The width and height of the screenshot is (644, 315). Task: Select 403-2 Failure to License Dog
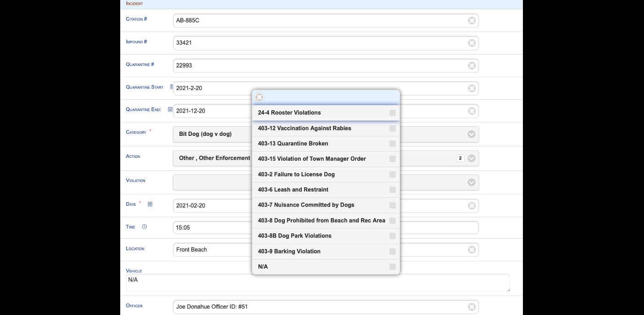pos(296,174)
